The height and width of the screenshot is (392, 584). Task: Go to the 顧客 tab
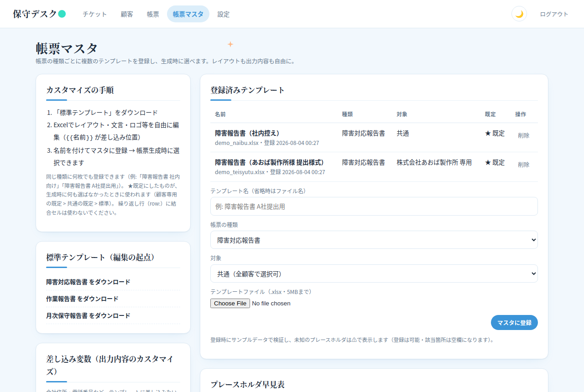pos(127,14)
